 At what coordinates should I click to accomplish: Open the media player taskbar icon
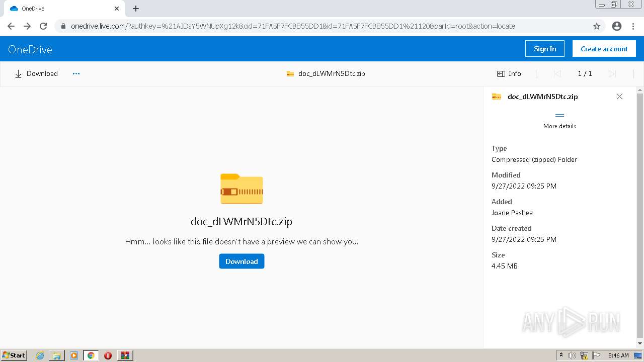click(74, 355)
